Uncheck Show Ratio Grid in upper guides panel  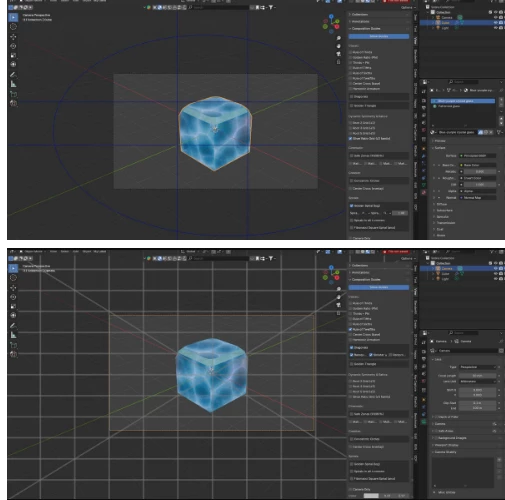tap(351, 138)
